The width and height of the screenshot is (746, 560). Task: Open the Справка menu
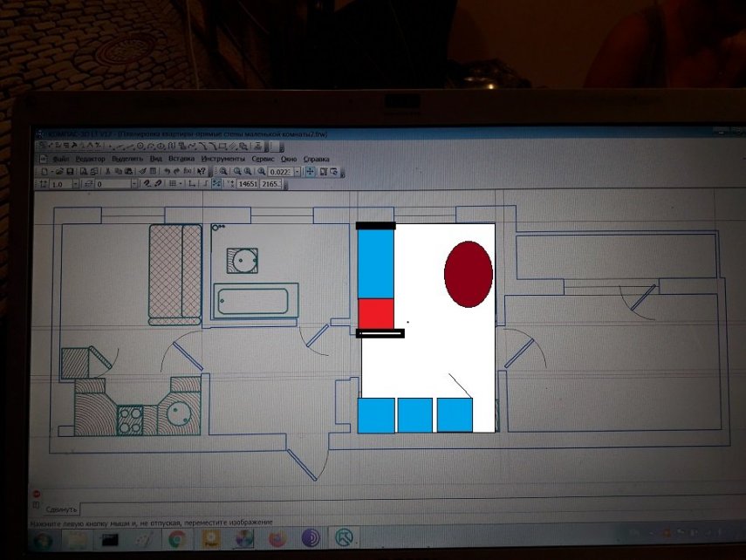click(x=316, y=160)
